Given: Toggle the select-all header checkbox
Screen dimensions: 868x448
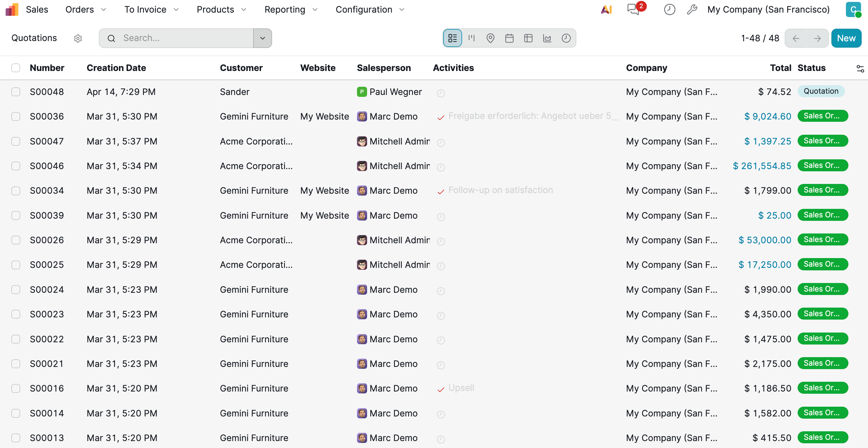Looking at the screenshot, I should coord(16,68).
